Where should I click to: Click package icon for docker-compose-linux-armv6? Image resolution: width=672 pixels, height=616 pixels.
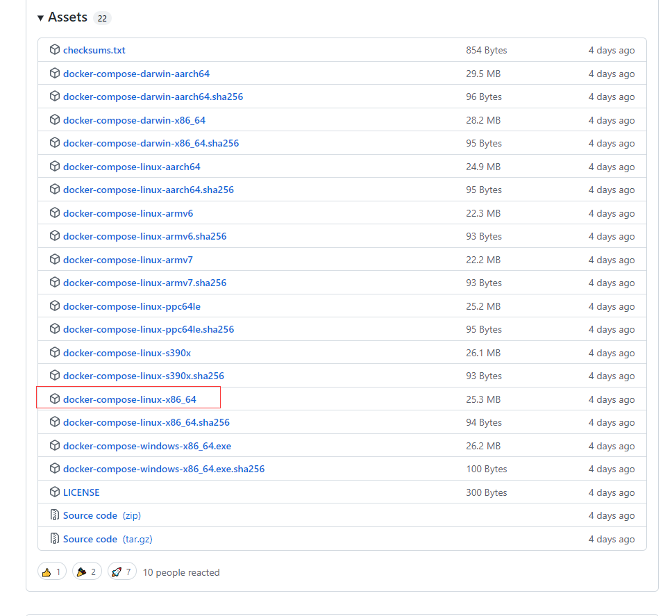point(54,213)
